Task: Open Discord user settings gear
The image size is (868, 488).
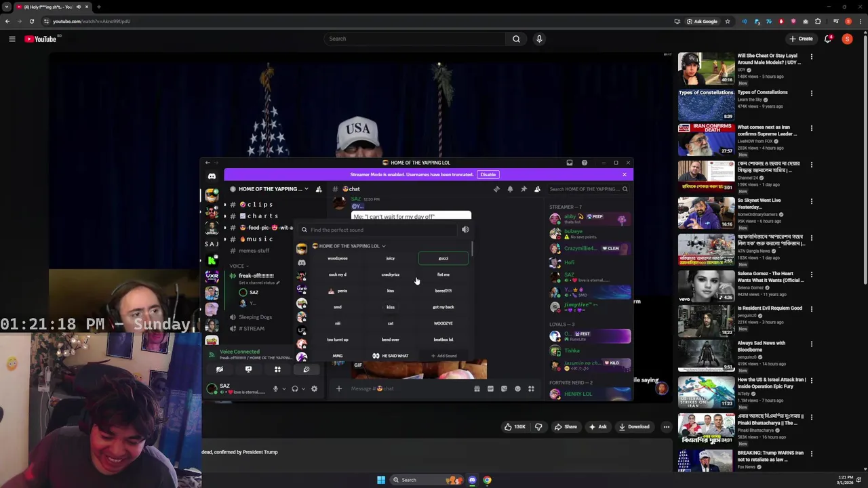Action: pyautogui.click(x=314, y=389)
